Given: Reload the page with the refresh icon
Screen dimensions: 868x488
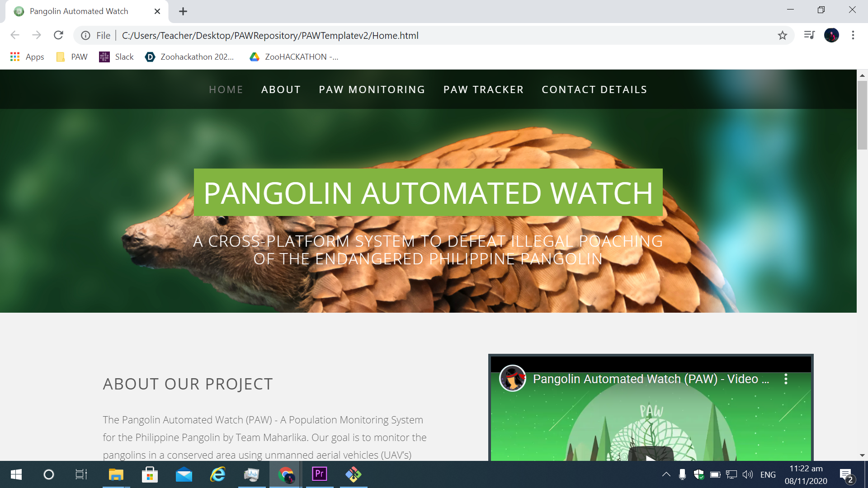Looking at the screenshot, I should pyautogui.click(x=58, y=35).
